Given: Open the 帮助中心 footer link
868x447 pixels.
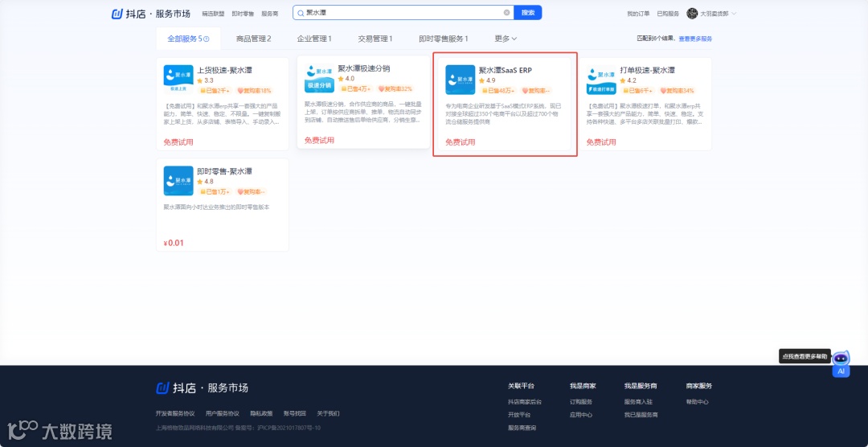Looking at the screenshot, I should point(697,402).
